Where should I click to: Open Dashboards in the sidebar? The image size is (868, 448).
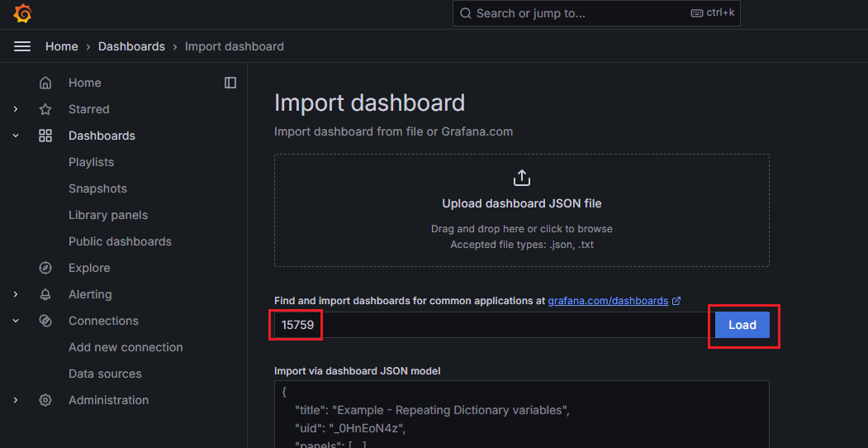(102, 136)
